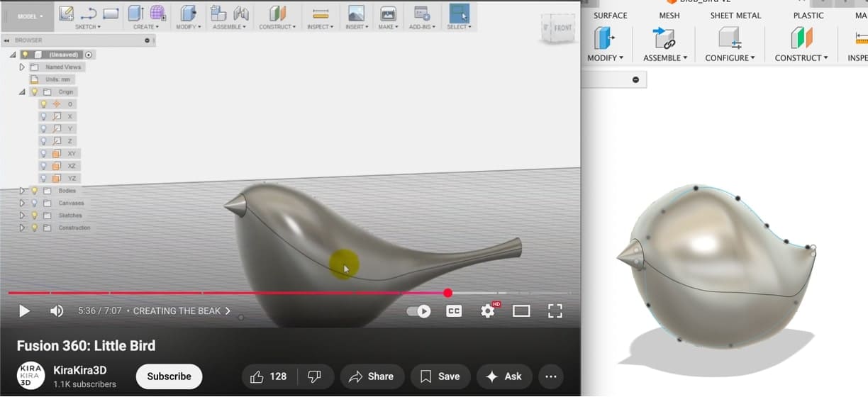868x397 pixels.
Task: Open the MODIFY dropdown in right window
Action: tap(605, 58)
